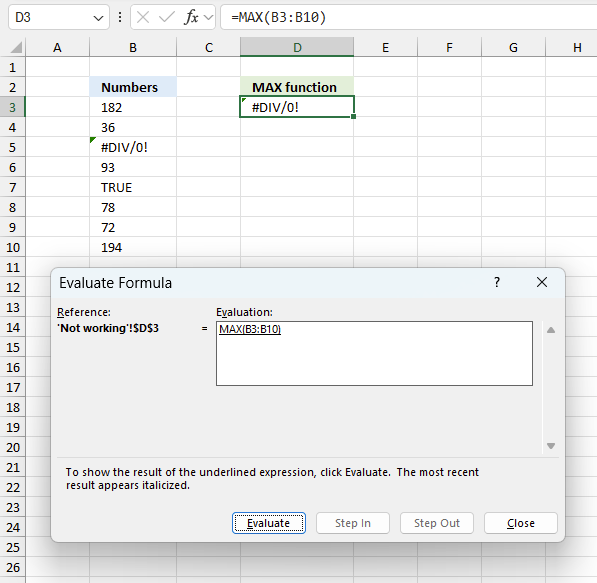Click the three-dot formula bar handle
The width and height of the screenshot is (597, 583).
[120, 17]
